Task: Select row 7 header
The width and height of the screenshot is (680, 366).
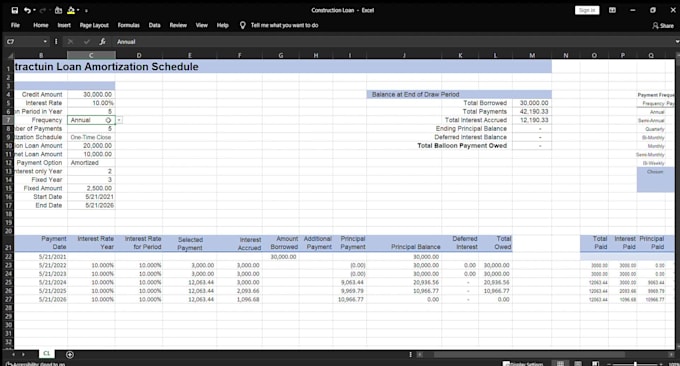Action: tap(8, 120)
